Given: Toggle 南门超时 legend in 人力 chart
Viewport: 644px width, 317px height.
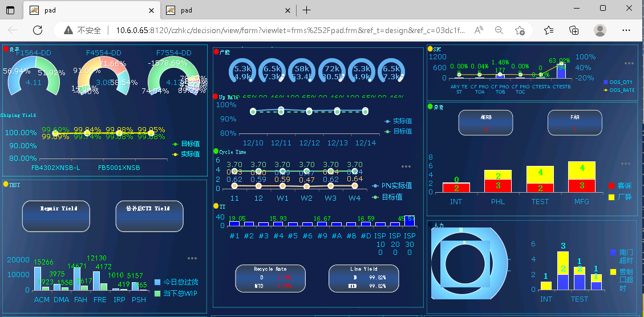Looking at the screenshot, I should pyautogui.click(x=622, y=257).
